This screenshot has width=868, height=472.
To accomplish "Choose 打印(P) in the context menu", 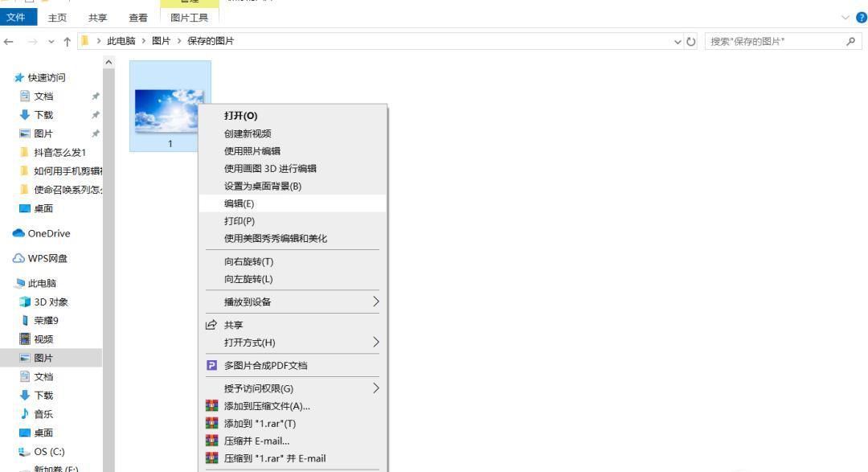I will click(x=293, y=221).
